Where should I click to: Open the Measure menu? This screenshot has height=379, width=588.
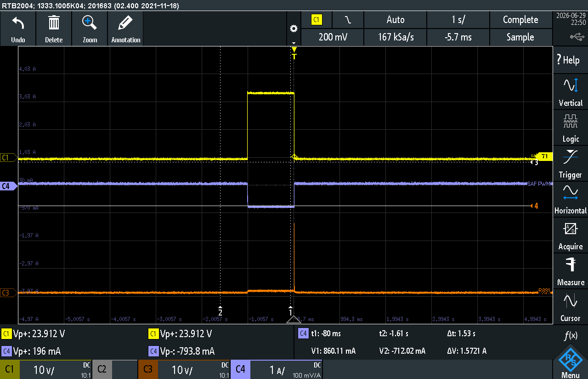[x=571, y=271]
